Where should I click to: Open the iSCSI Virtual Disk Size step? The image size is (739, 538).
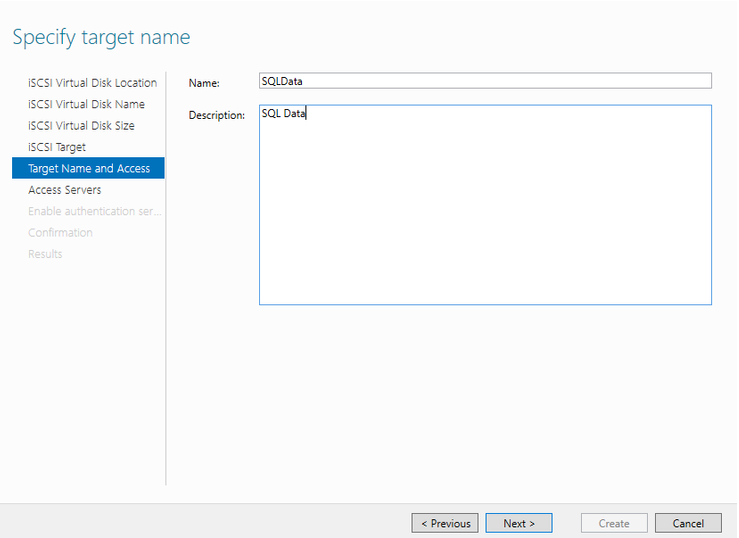81,126
